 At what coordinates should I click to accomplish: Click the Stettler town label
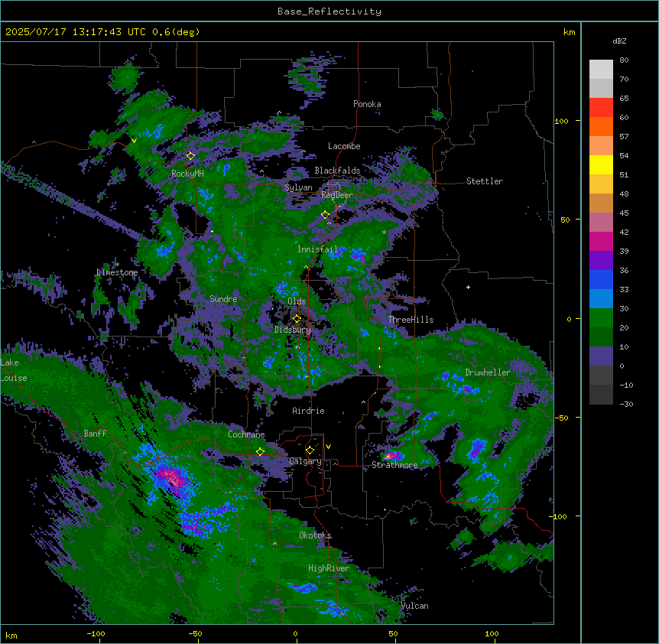click(485, 181)
